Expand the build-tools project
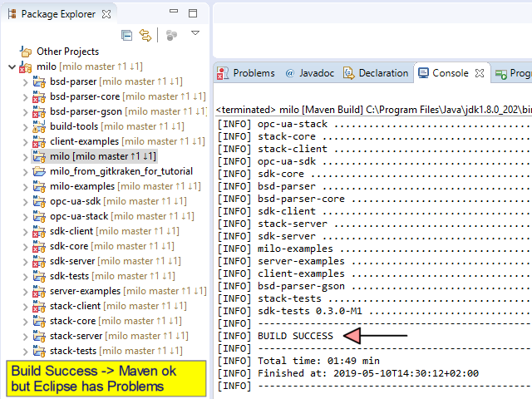532x399 pixels. coord(25,127)
